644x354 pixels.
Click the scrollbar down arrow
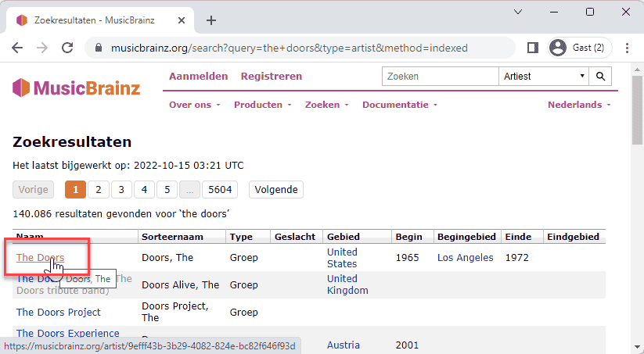coord(637,348)
